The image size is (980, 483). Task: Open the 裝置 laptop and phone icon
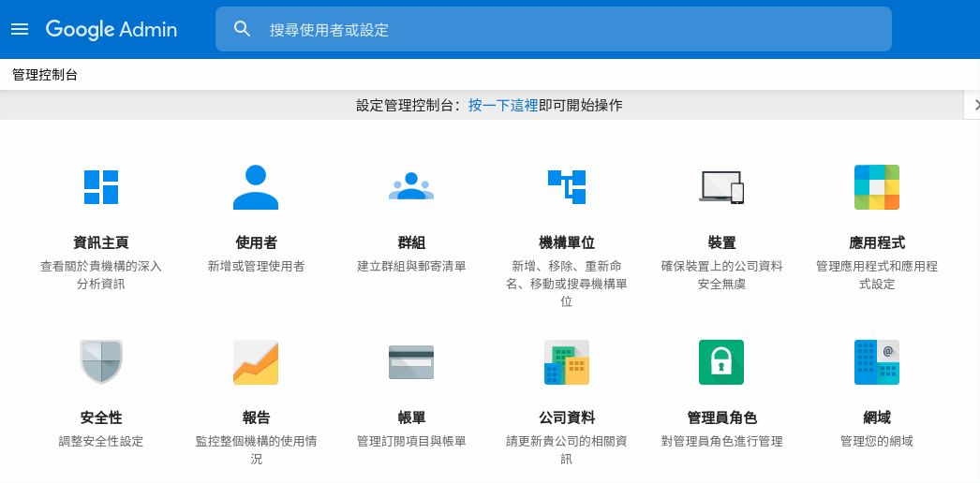pos(721,187)
